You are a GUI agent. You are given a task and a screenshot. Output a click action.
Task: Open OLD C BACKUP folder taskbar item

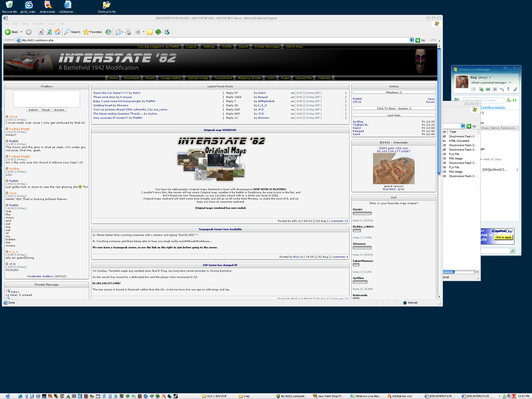215,396
